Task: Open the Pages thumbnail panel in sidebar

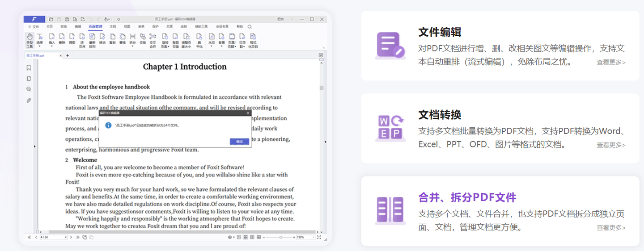Action: click(29, 79)
